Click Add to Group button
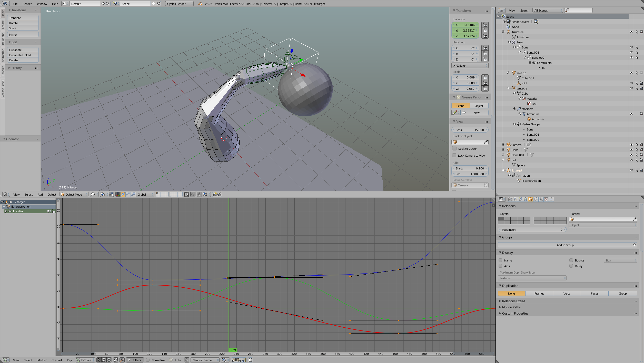The height and width of the screenshot is (363, 644). 565,245
